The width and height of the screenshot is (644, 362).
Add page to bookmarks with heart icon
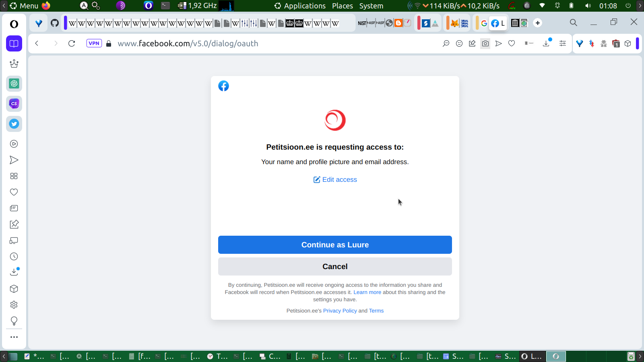tap(512, 43)
